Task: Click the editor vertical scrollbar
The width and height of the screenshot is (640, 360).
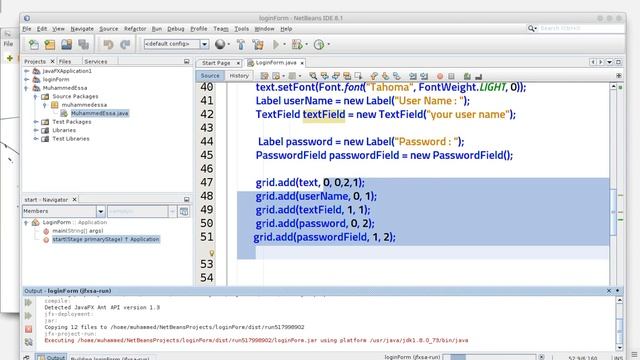Action: (613, 184)
